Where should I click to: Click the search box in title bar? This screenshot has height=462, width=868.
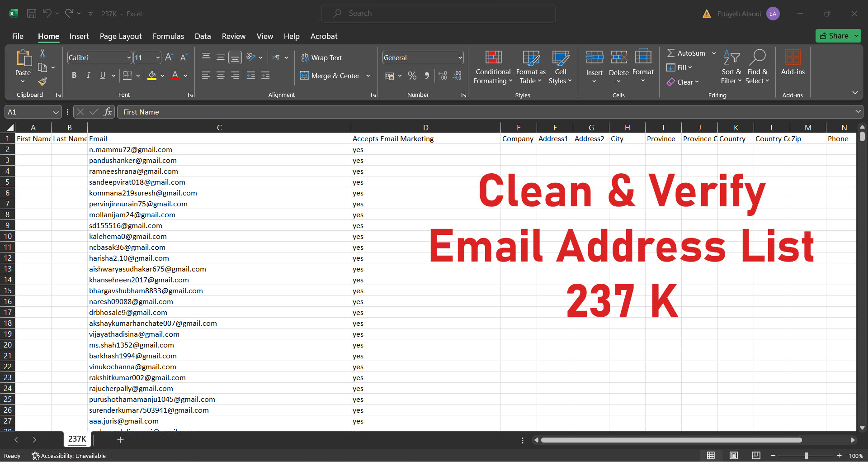438,14
